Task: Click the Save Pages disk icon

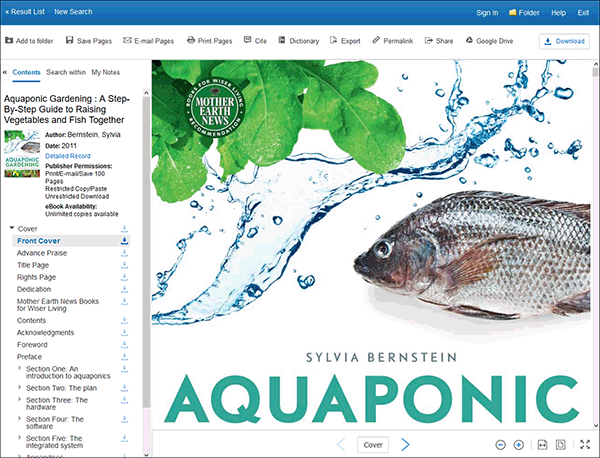Action: (69, 40)
